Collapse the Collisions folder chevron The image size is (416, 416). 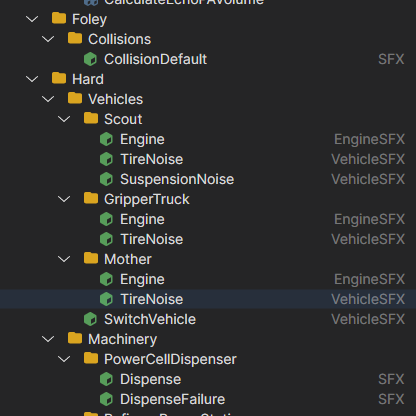(x=48, y=39)
